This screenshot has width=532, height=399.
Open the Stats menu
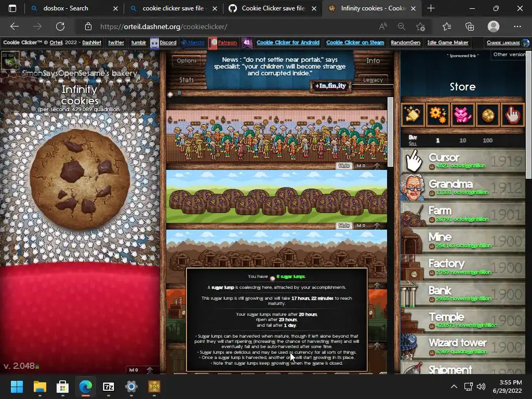pyautogui.click(x=187, y=79)
